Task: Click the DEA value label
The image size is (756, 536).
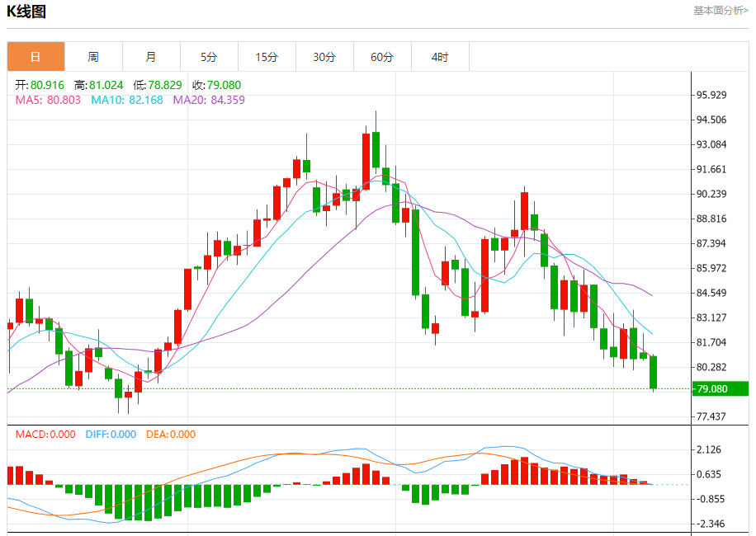Action: click(171, 435)
